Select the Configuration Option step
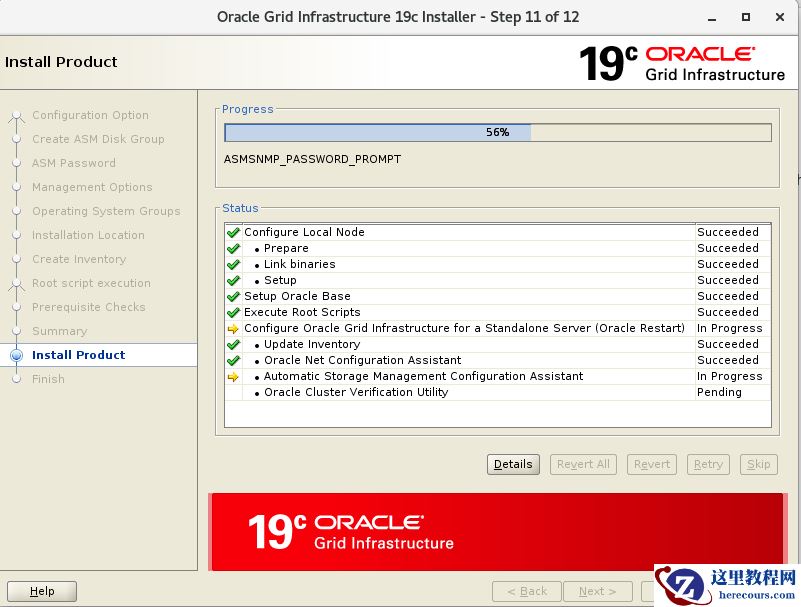Image resolution: width=801 pixels, height=607 pixels. tap(90, 115)
